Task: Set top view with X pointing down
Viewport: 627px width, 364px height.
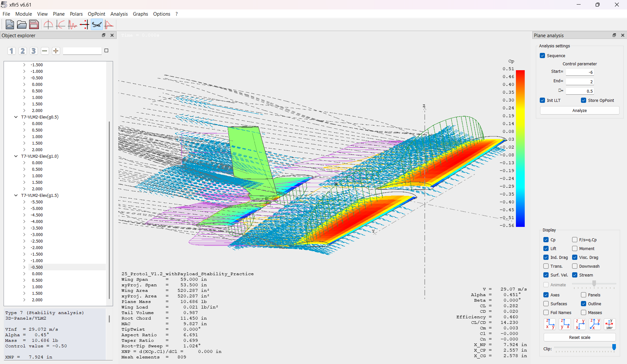Action: point(580,324)
